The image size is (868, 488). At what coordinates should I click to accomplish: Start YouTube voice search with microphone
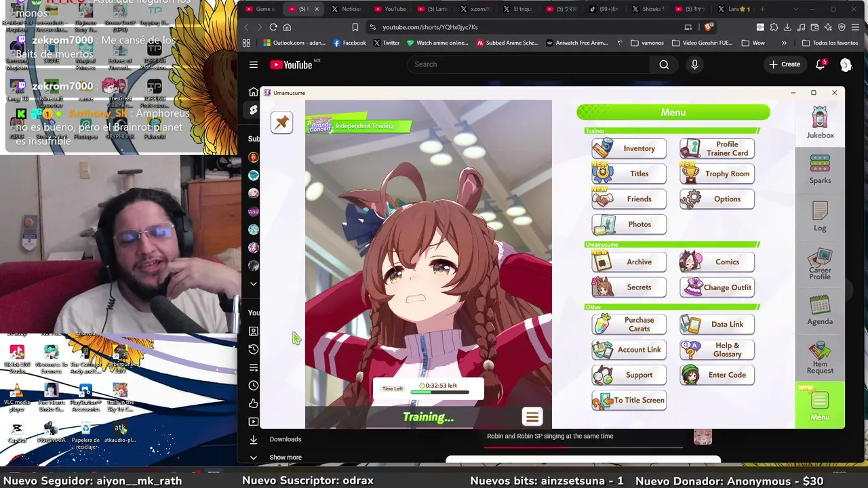click(694, 64)
